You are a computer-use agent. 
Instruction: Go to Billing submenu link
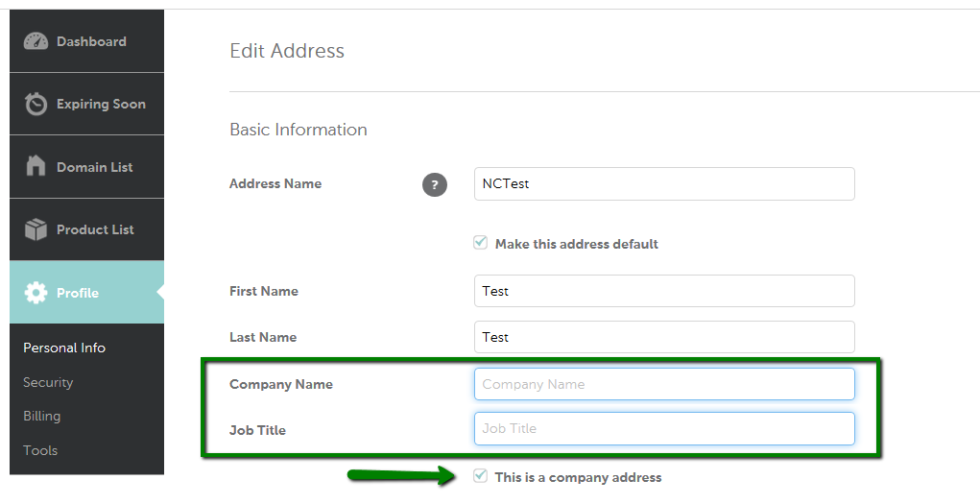click(x=42, y=416)
